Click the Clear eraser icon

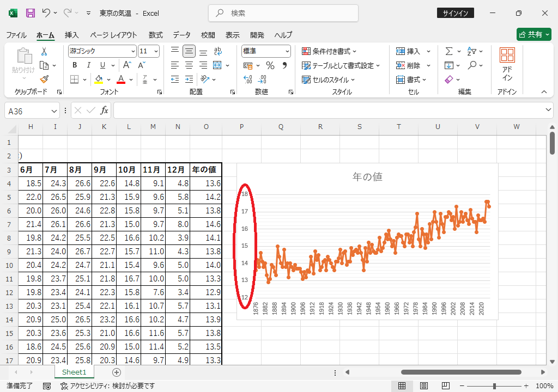point(449,79)
